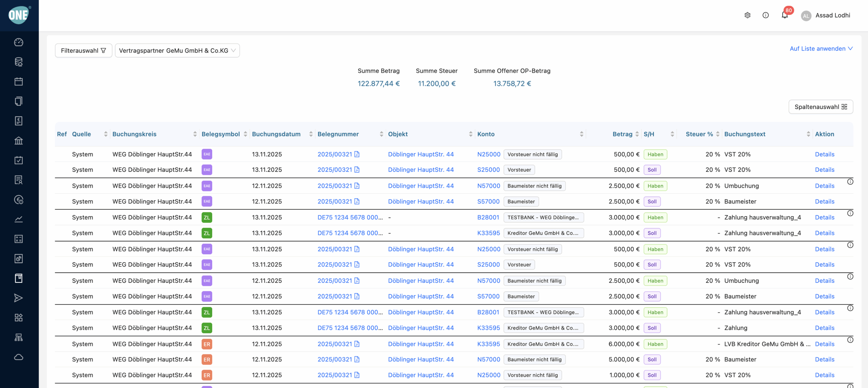Click the bank building sidebar icon
Image resolution: width=868 pixels, height=388 pixels.
pyautogui.click(x=19, y=141)
